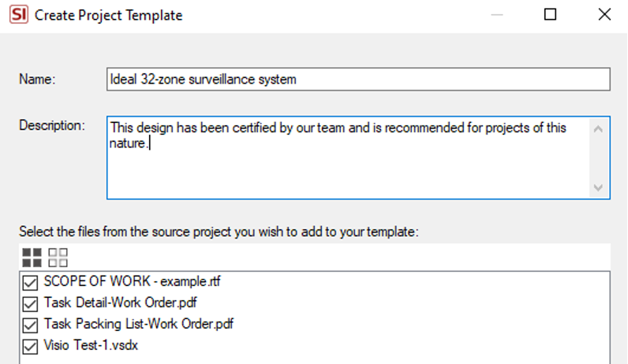Click the Description box scrollbar track
Image resolution: width=628 pixels, height=364 pixels.
click(598, 158)
